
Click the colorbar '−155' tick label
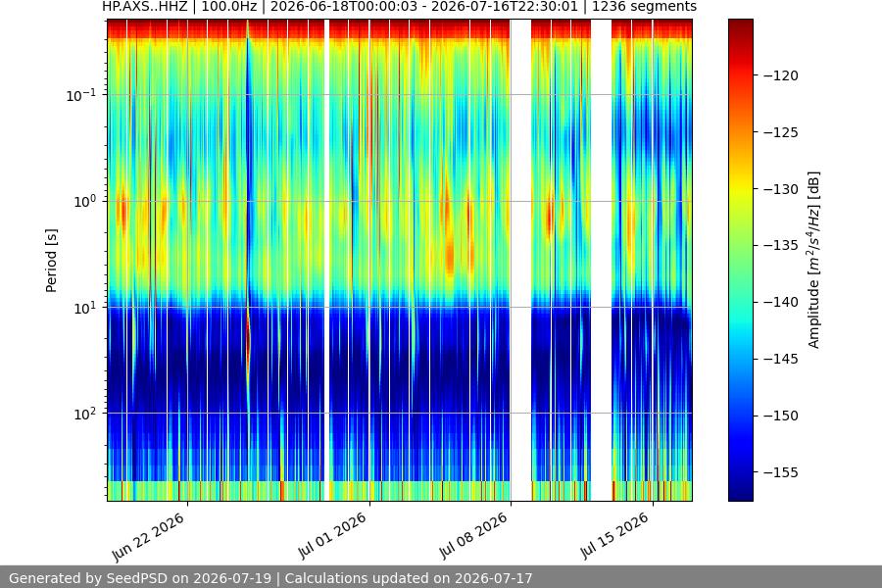point(781,472)
